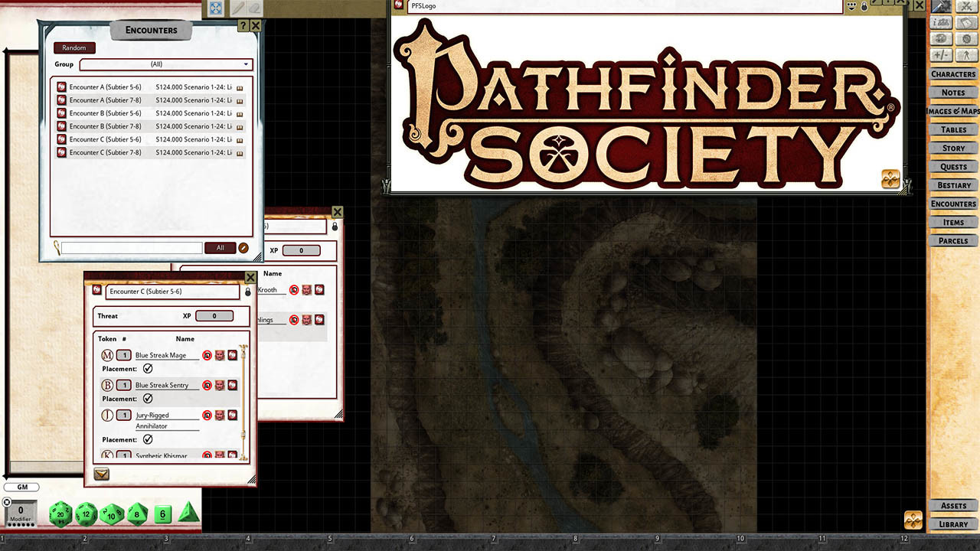Open the Options gear icon in the top-right panel
Image resolution: width=980 pixels, height=551 pixels.
coord(966,37)
